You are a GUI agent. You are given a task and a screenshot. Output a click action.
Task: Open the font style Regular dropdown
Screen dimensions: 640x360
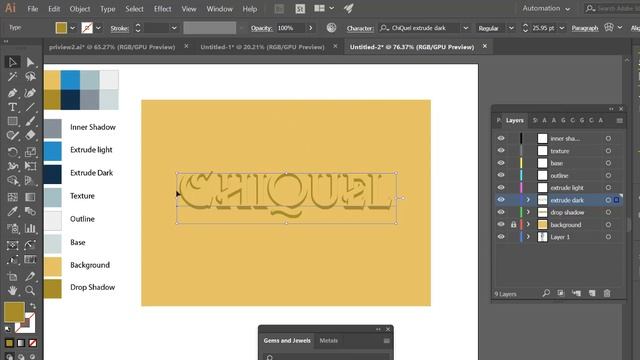click(511, 28)
